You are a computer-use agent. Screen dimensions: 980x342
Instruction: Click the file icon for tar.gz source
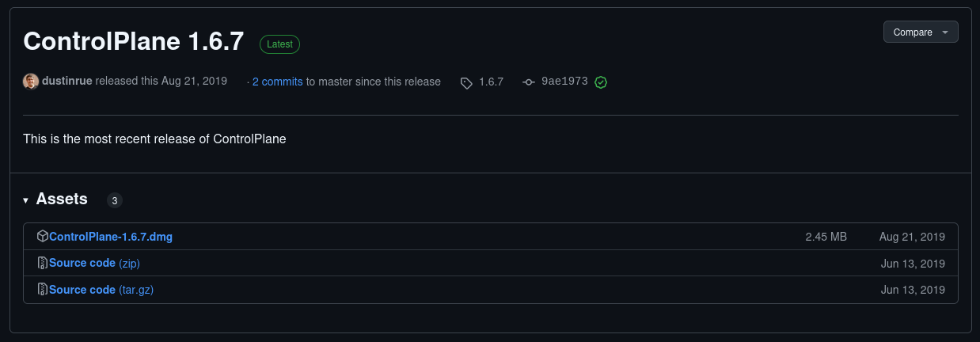click(43, 290)
